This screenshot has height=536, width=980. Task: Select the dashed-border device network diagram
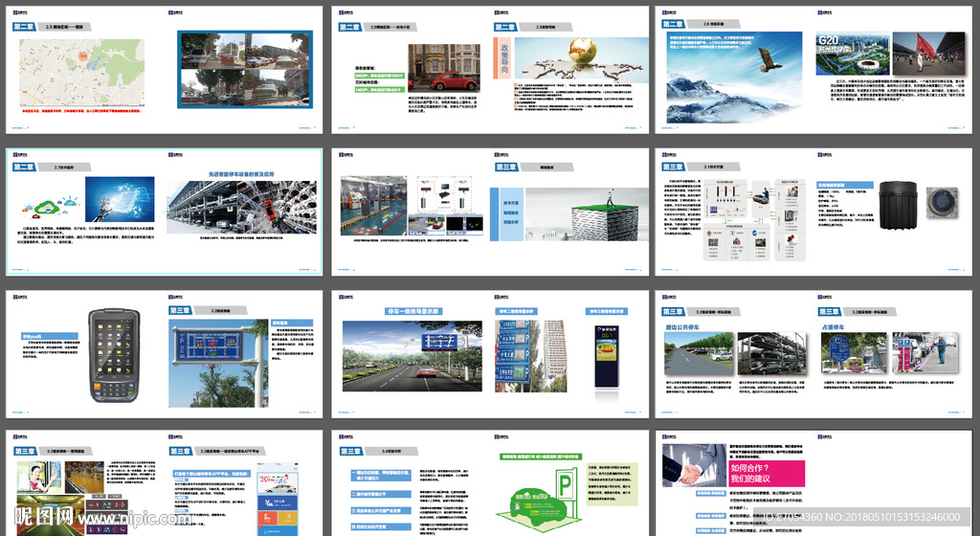point(446,193)
